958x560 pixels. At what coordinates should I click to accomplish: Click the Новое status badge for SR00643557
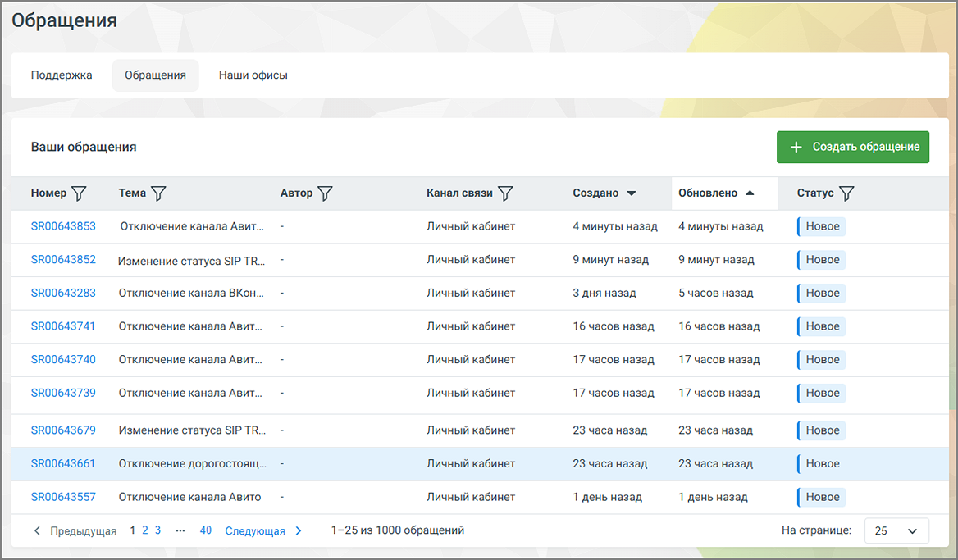pos(822,497)
